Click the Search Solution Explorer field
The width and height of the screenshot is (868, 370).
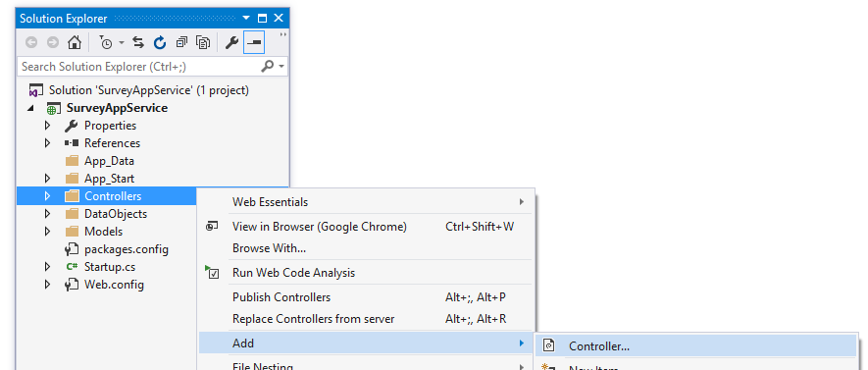(138, 67)
